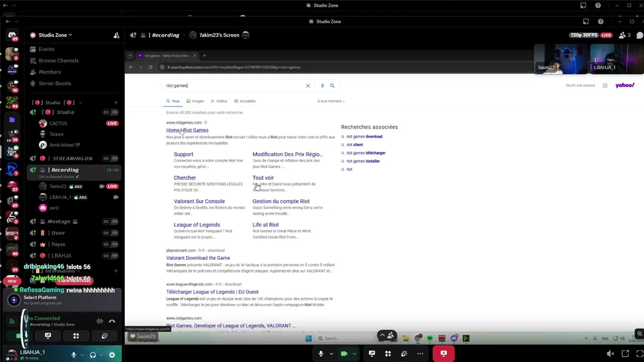Expand participants pill chevron above control bar
Image resolution: width=644 pixels, height=362 pixels.
(382, 335)
